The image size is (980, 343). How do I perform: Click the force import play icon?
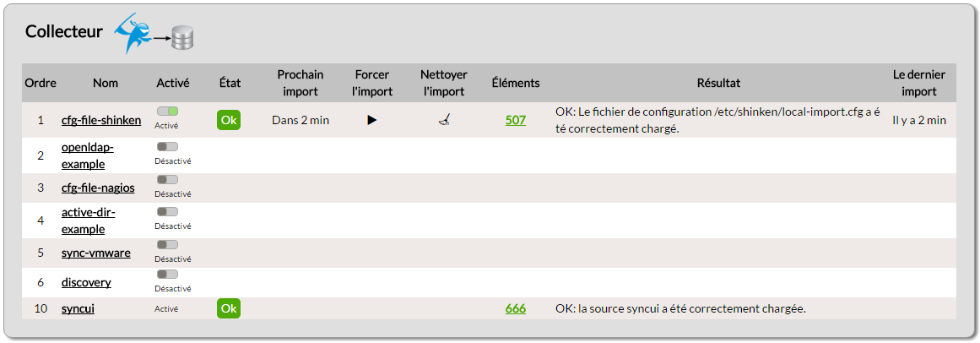[x=371, y=120]
